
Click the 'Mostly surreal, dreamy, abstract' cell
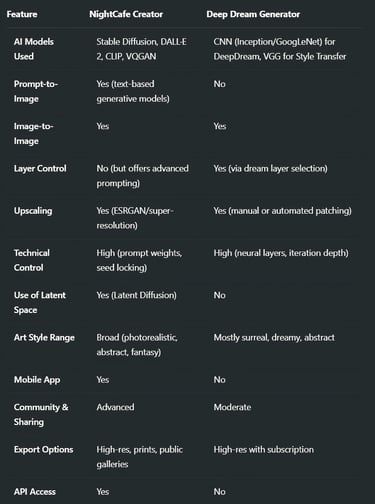pyautogui.click(x=274, y=338)
